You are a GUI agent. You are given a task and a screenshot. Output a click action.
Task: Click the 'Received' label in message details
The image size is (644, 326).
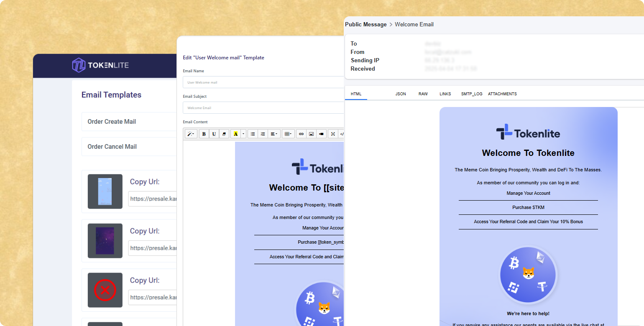click(x=363, y=69)
